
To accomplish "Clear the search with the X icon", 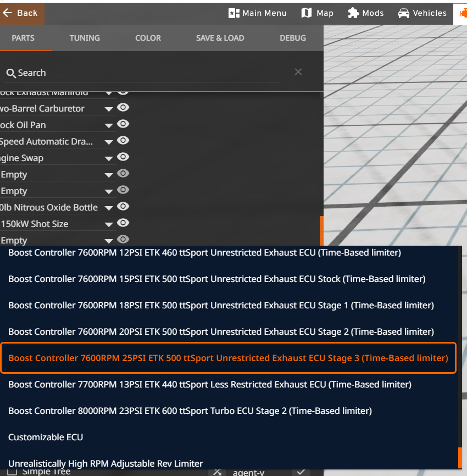I will tap(298, 72).
